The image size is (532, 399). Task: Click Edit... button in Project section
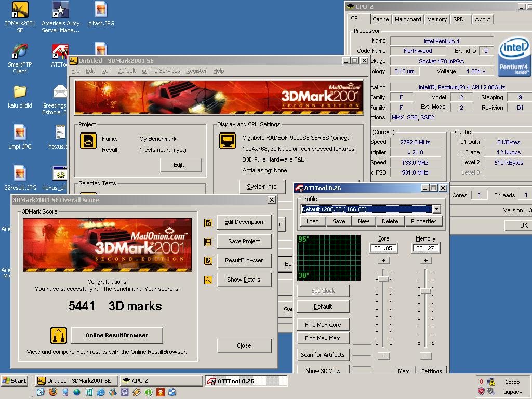coord(181,165)
